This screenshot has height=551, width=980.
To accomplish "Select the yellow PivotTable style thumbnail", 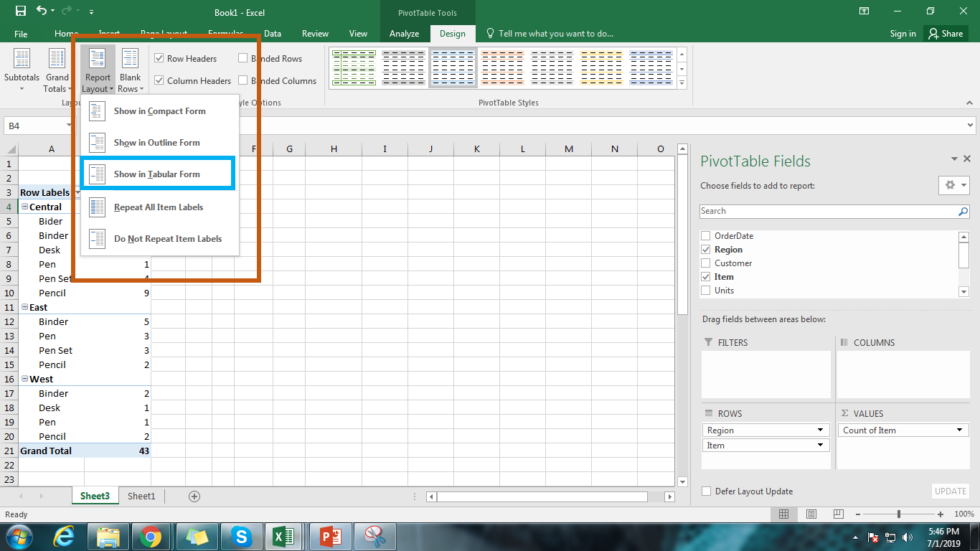I will (x=602, y=67).
